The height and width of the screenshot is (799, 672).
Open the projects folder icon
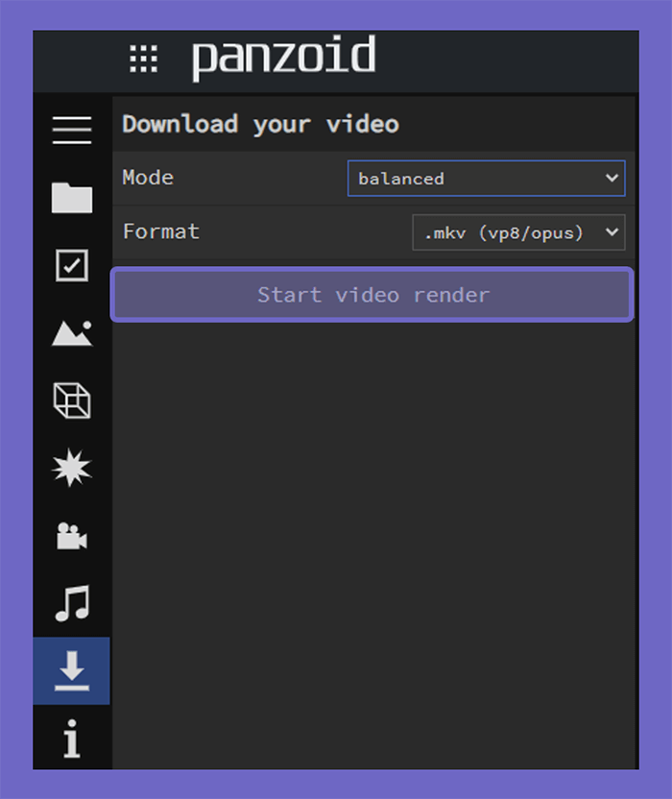click(x=72, y=197)
